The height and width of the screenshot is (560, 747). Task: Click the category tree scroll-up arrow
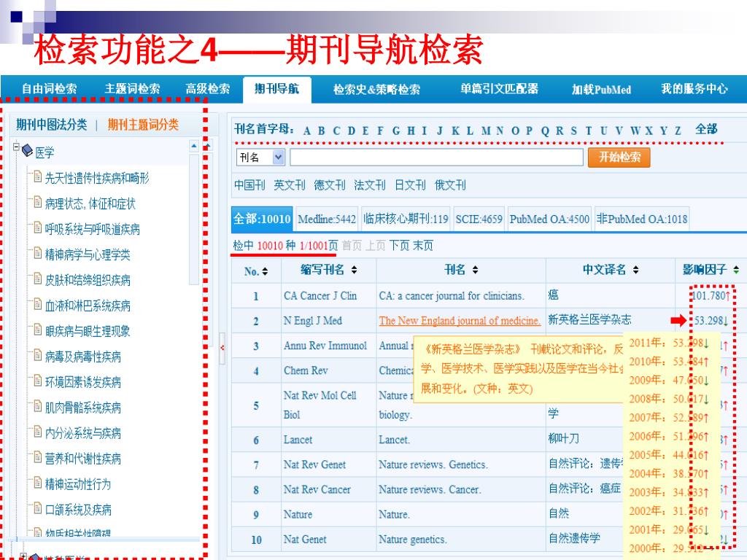point(194,145)
